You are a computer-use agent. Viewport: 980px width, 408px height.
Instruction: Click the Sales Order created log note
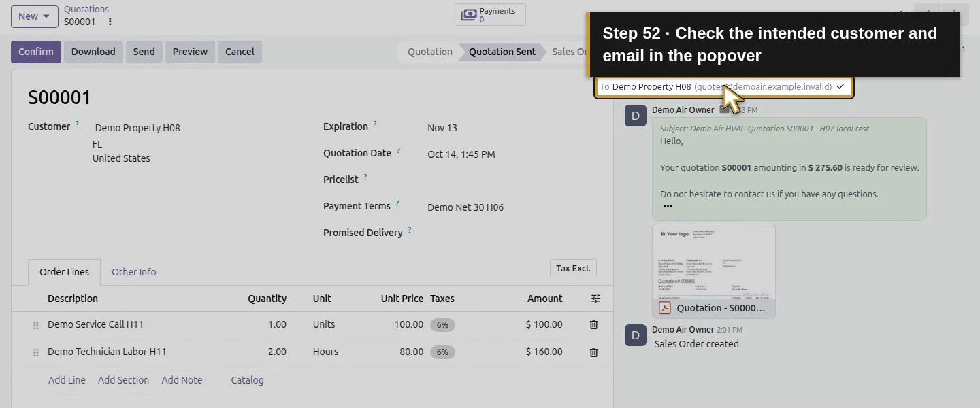coord(696,344)
